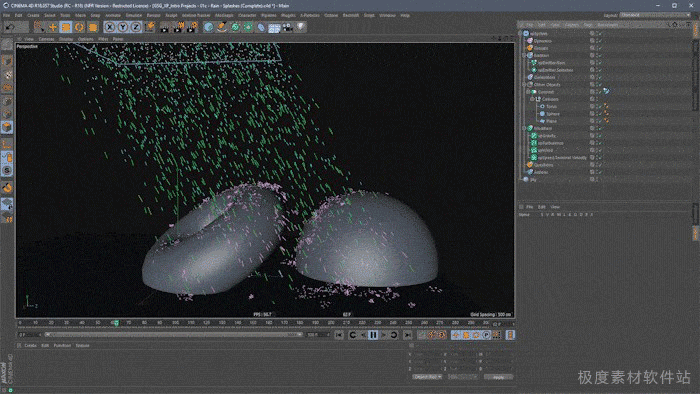Click the timeline preview range slider
The image size is (700, 394).
[x=173, y=335]
